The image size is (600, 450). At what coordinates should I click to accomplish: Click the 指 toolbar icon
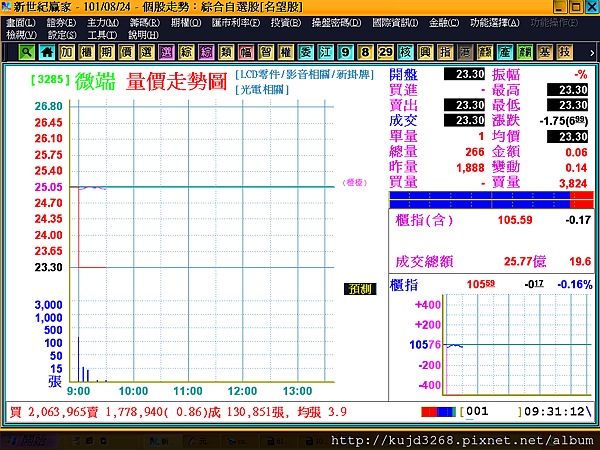tap(445, 52)
